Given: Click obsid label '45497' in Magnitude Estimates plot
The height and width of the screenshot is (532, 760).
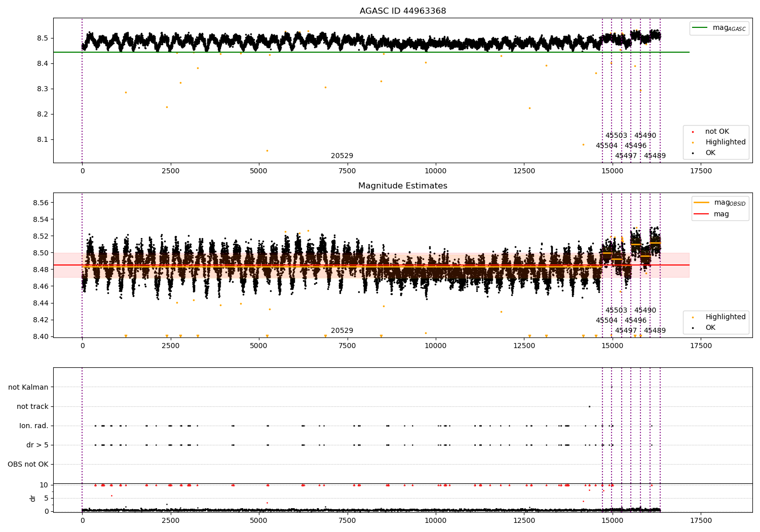Looking at the screenshot, I should (626, 330).
